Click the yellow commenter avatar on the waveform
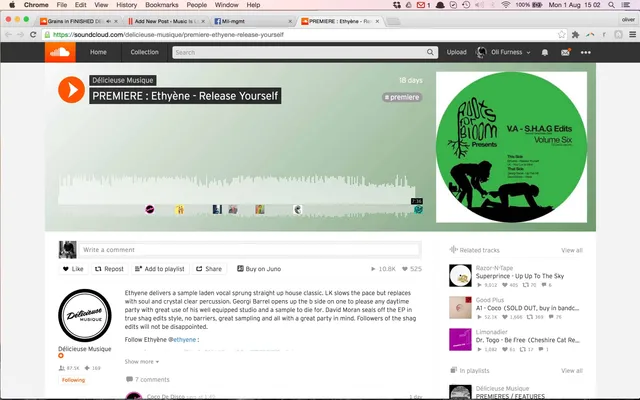 point(180,209)
